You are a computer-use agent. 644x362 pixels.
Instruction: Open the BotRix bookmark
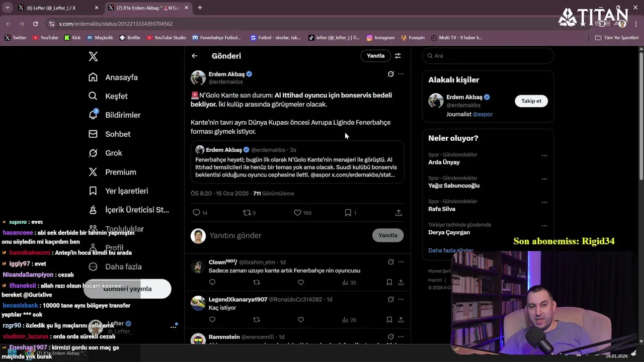130,38
